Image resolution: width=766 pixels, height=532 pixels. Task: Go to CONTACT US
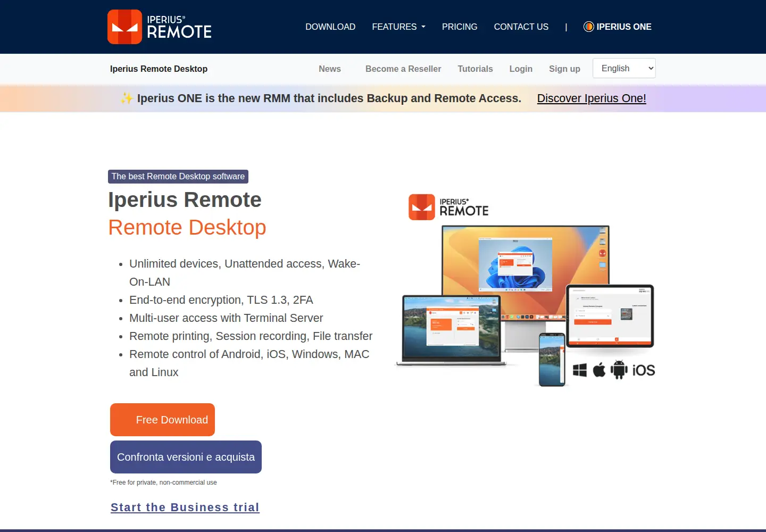pos(521,27)
